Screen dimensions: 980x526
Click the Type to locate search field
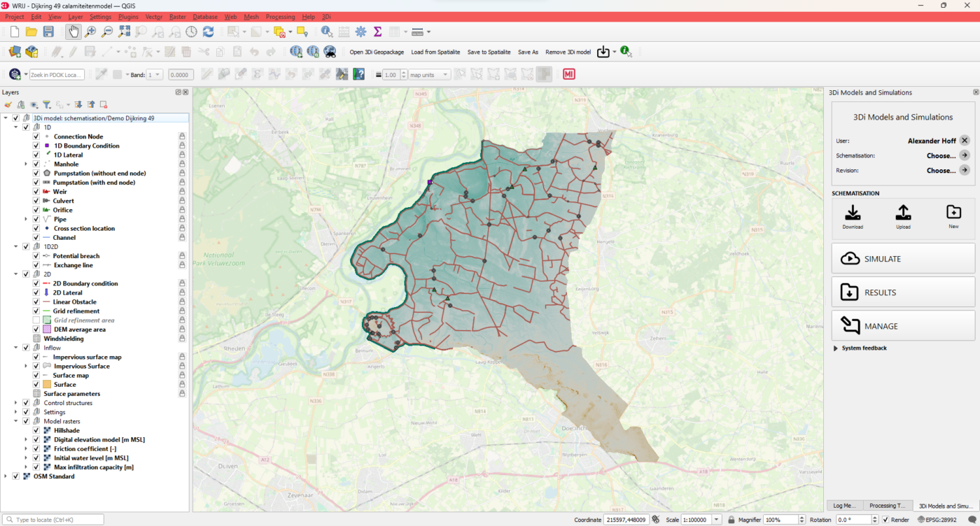click(x=52, y=519)
